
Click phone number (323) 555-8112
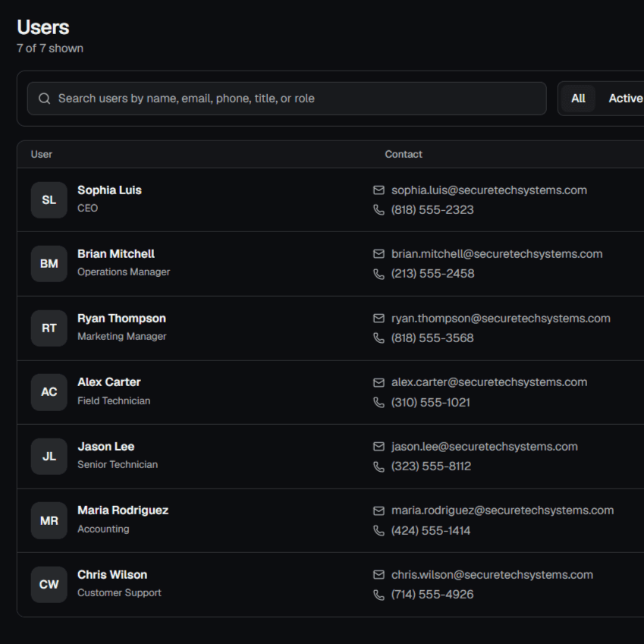coord(432,467)
